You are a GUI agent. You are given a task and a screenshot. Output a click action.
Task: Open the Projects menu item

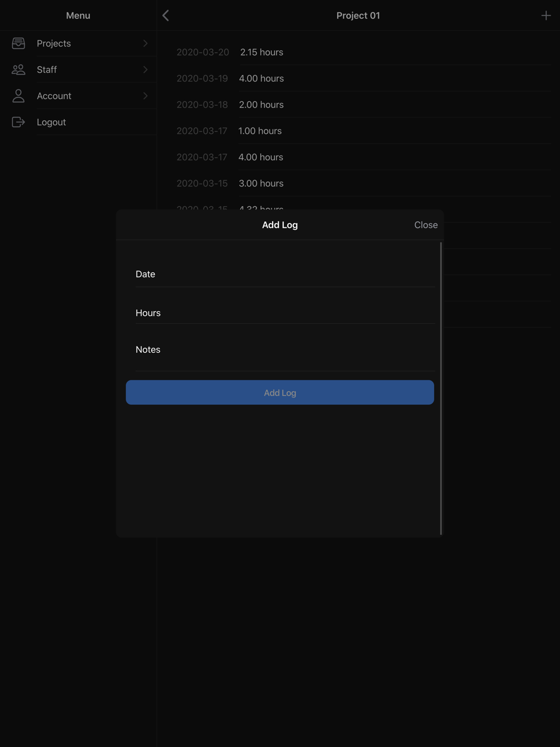pos(78,43)
